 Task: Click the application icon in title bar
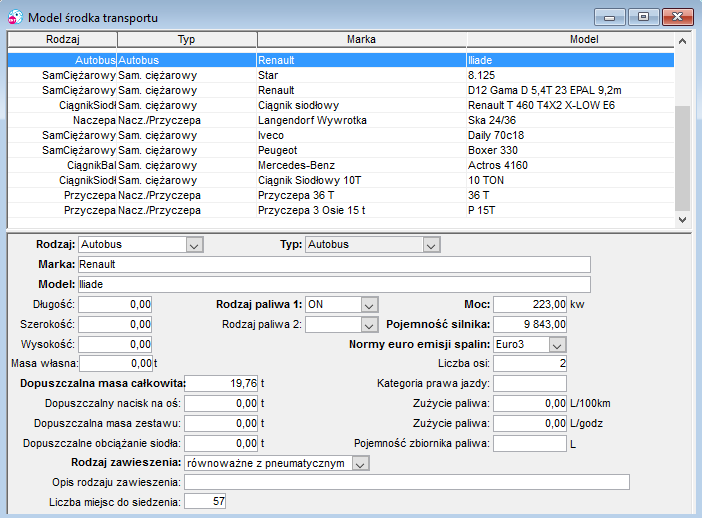15,17
